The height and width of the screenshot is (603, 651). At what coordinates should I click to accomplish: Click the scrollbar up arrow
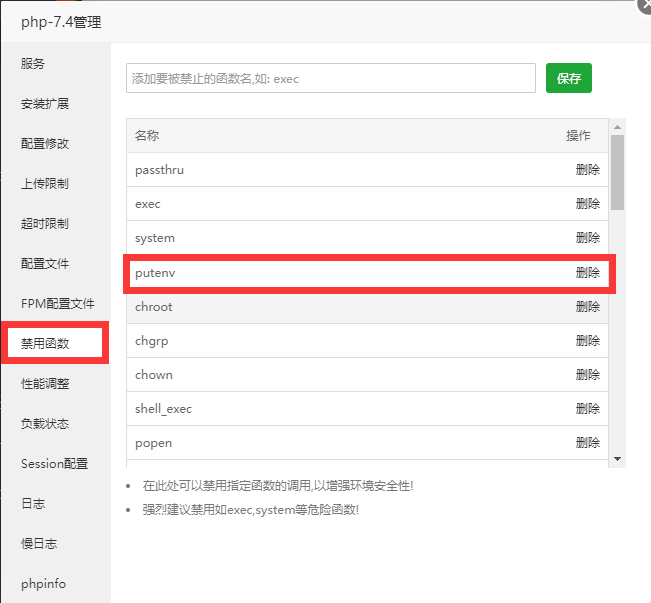(x=617, y=127)
